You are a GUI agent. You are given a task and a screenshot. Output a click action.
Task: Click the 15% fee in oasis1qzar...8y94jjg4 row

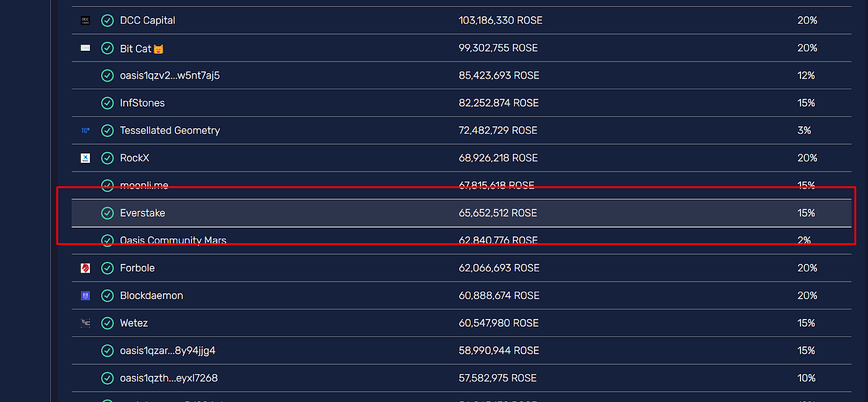[806, 351]
